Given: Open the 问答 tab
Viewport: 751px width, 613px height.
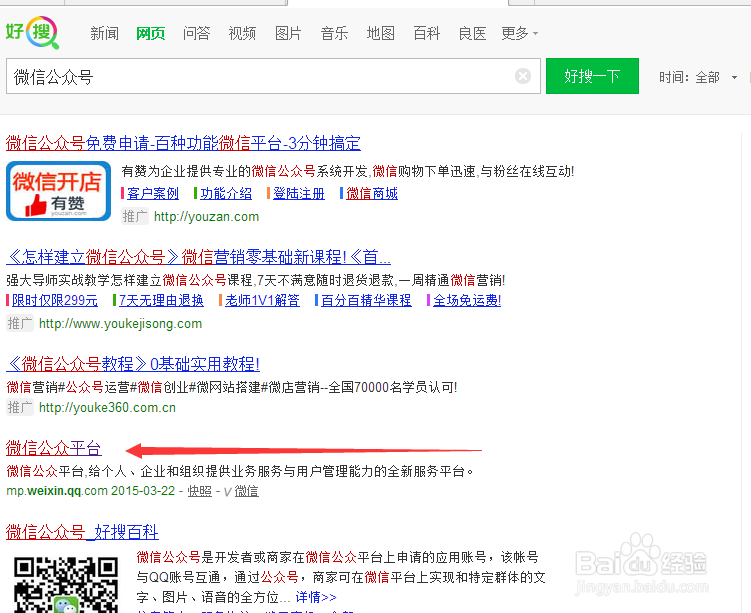Looking at the screenshot, I should 196,33.
